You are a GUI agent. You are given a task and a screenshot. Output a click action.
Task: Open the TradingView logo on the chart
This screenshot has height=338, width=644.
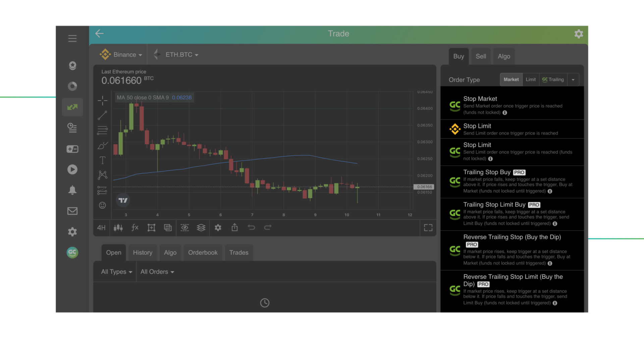tap(123, 200)
